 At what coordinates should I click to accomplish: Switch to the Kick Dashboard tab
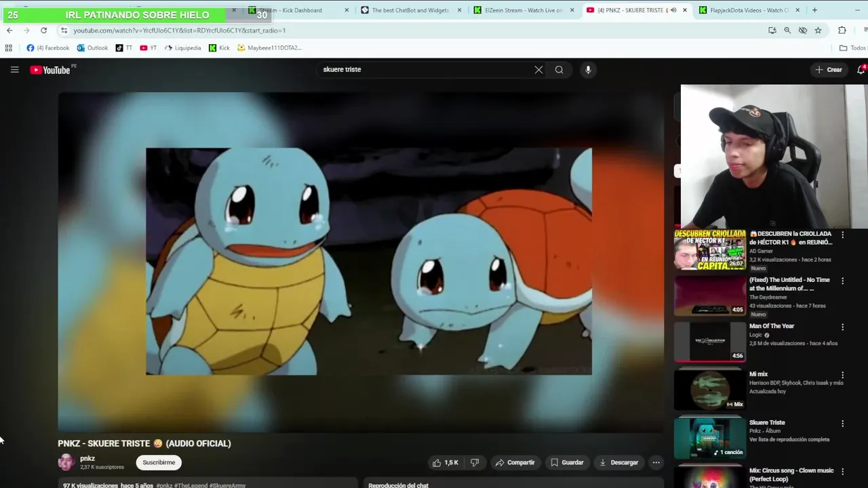pyautogui.click(x=297, y=10)
